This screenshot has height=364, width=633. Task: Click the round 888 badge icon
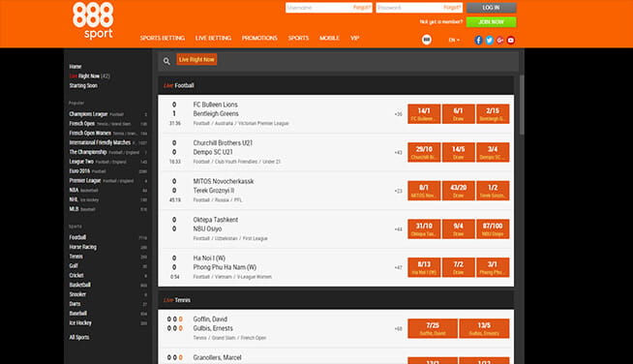click(427, 40)
